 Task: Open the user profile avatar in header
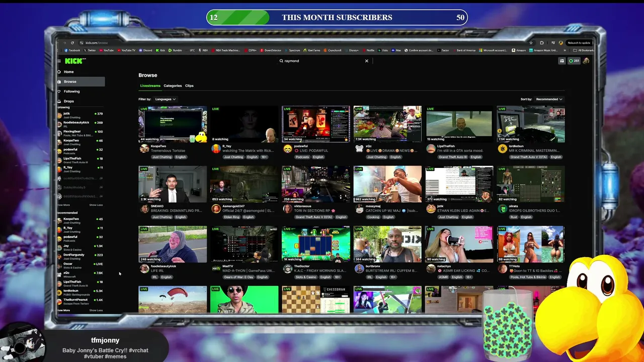click(586, 61)
